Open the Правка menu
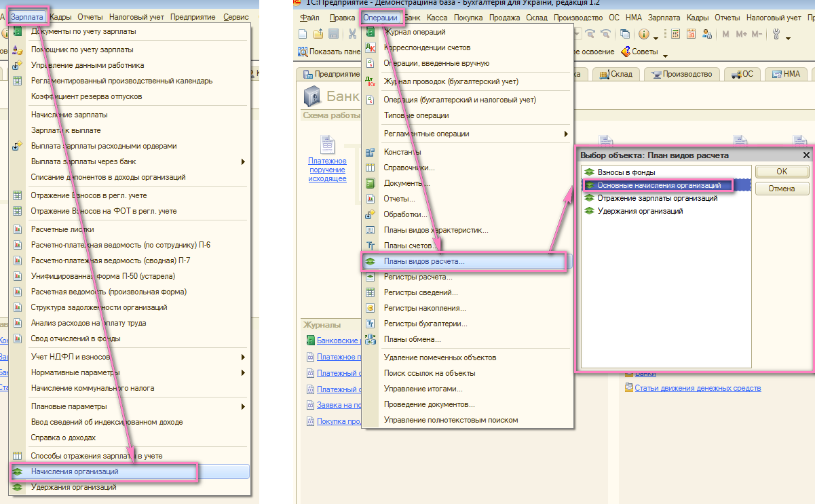 (x=342, y=18)
